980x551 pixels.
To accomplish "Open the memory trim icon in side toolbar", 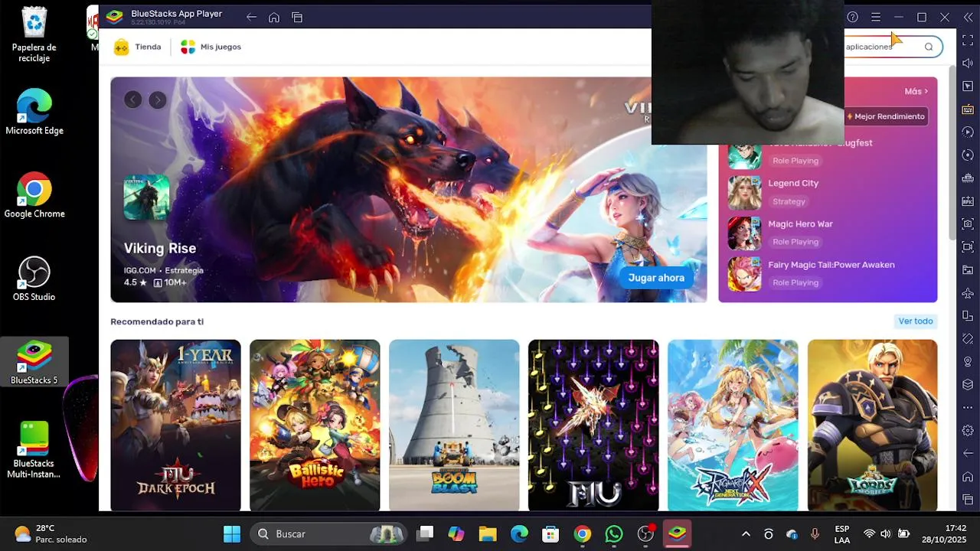I will (968, 178).
